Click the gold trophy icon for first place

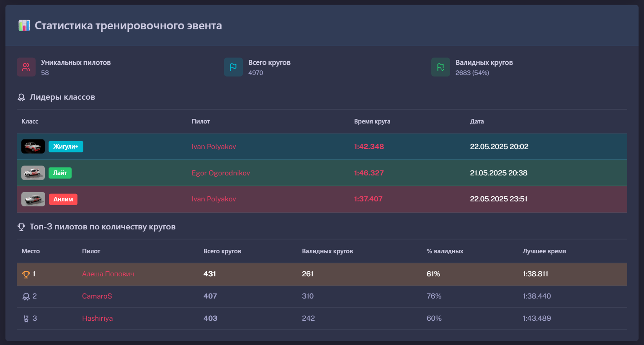tap(26, 274)
